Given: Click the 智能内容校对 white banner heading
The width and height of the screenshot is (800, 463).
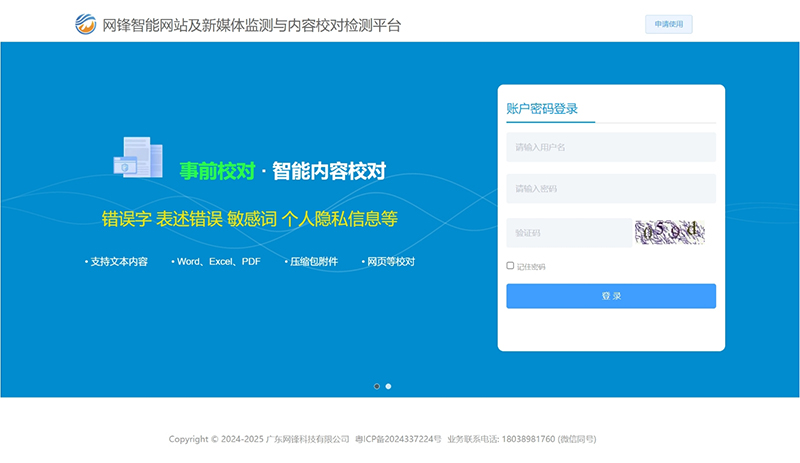Looking at the screenshot, I should pos(328,171).
